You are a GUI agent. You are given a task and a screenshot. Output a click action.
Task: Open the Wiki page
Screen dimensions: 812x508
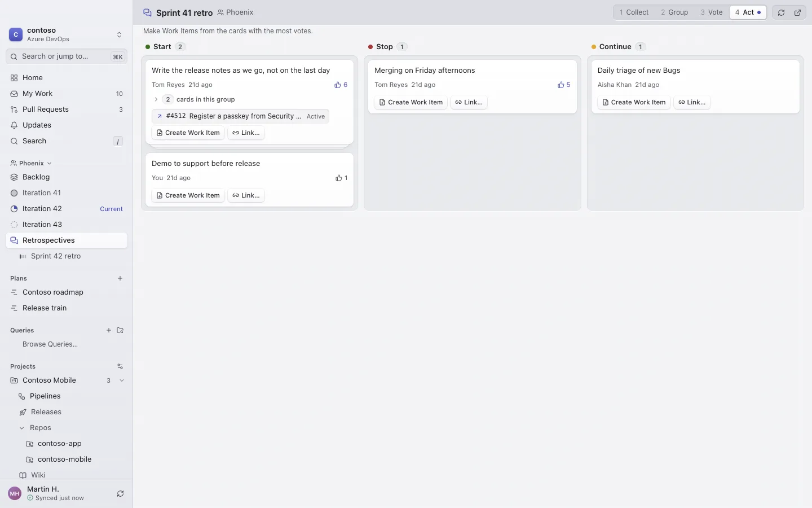pyautogui.click(x=67, y=475)
